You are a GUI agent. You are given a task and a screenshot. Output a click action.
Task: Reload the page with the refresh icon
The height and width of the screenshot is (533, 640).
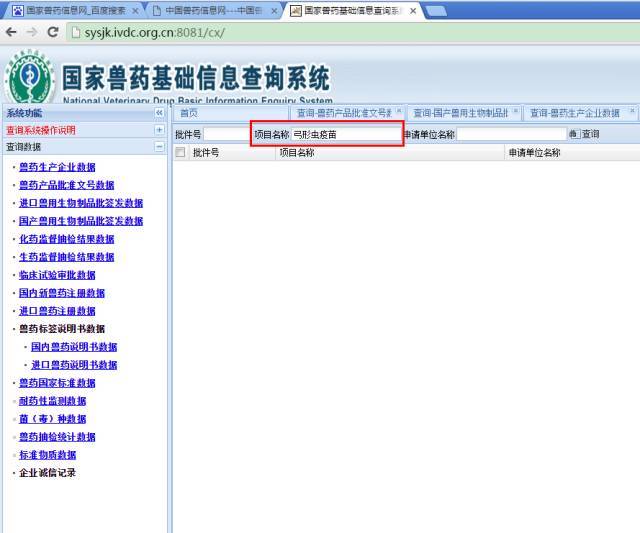click(x=54, y=32)
